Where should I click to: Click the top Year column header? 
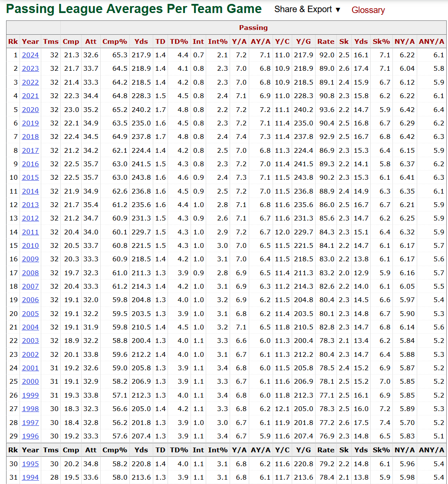pos(30,42)
